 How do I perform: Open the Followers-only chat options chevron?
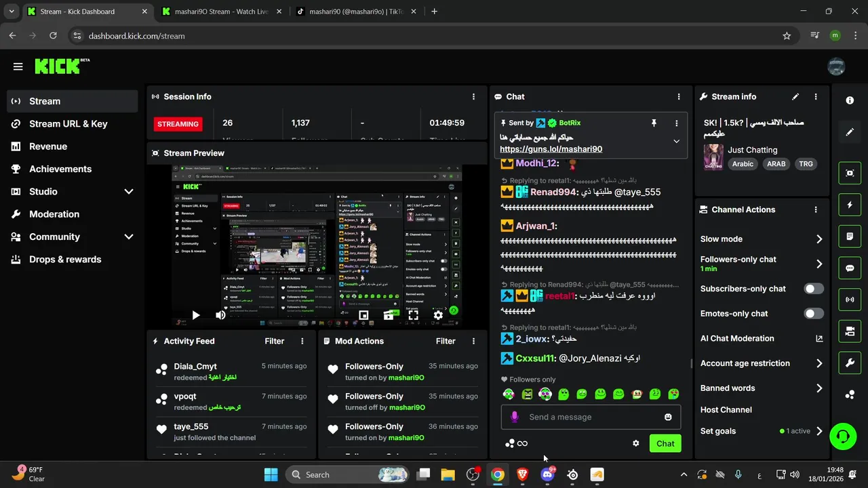819,264
